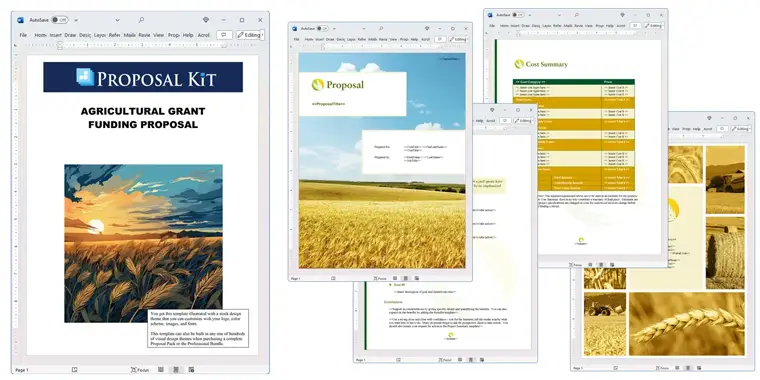
Task: Open the Editing mode dropdown in Agricultural Grant window
Action: [248, 35]
